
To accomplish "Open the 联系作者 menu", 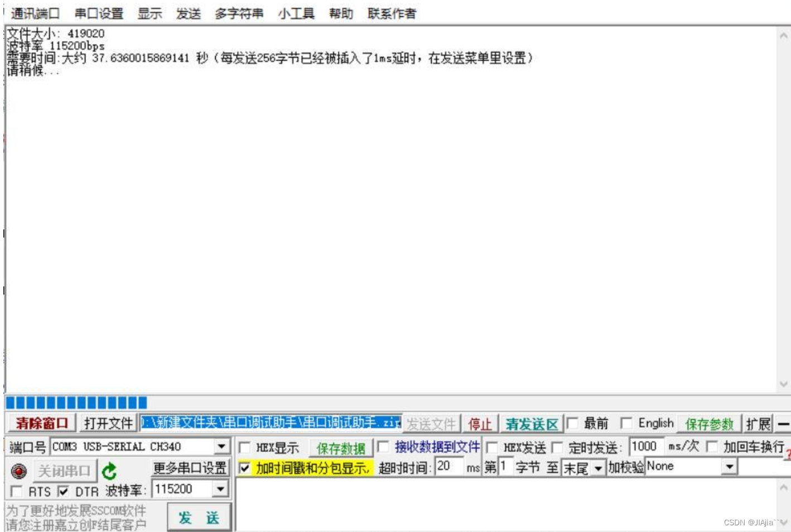I will coord(392,13).
